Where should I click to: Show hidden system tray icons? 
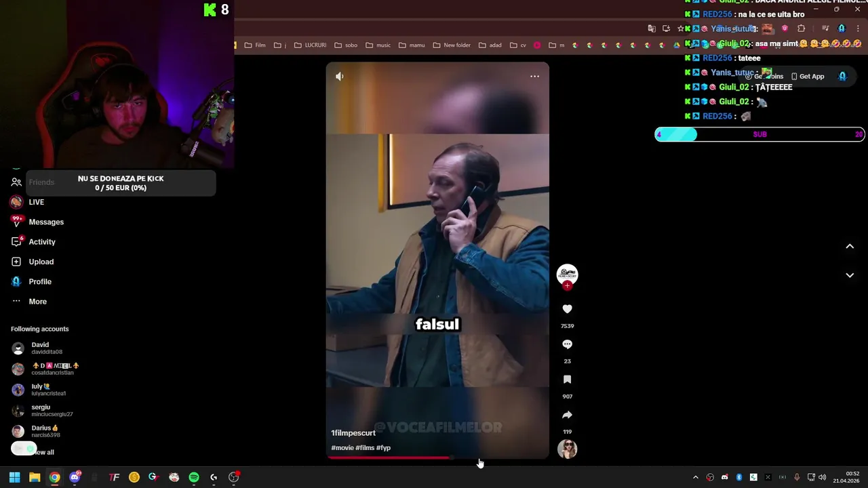(695, 477)
